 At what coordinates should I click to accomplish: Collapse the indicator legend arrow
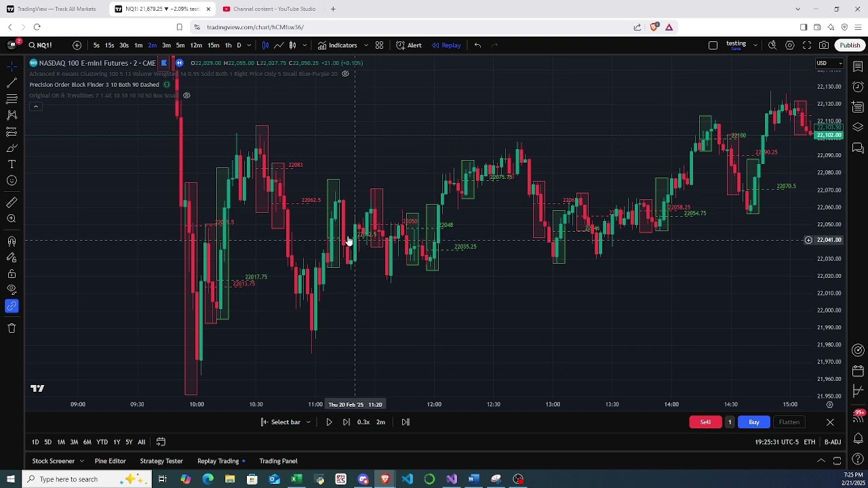pos(35,106)
